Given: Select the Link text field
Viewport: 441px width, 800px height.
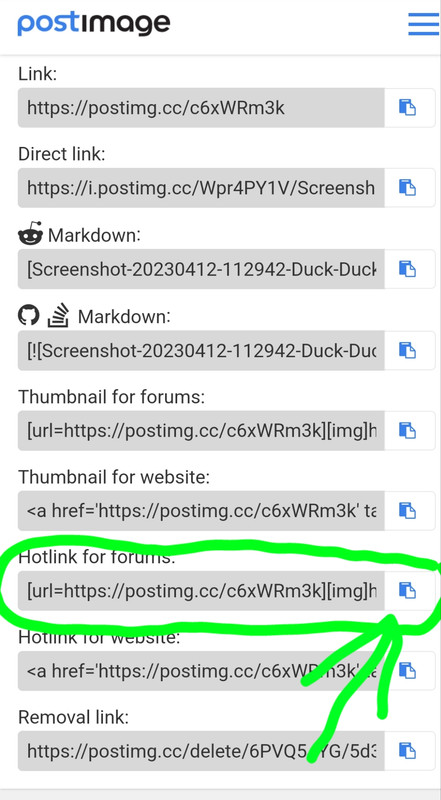Looking at the screenshot, I should 201,108.
